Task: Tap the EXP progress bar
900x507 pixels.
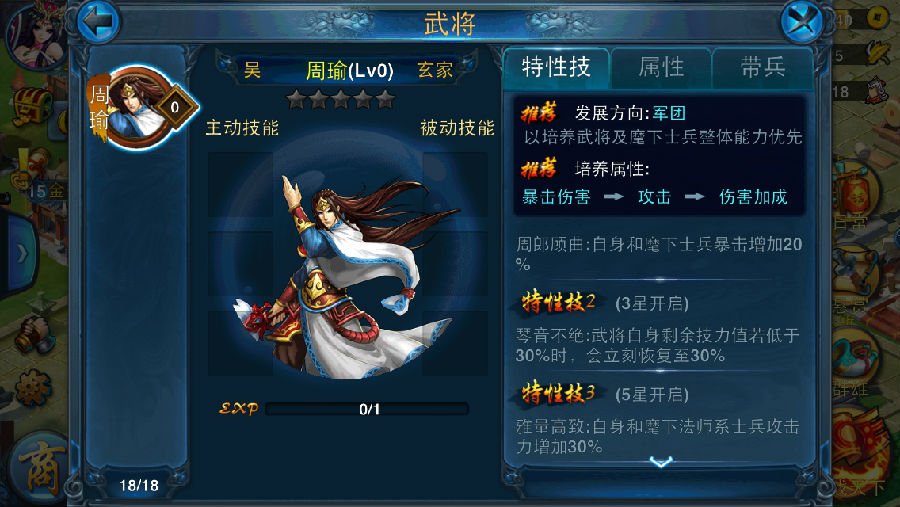Action: (367, 409)
